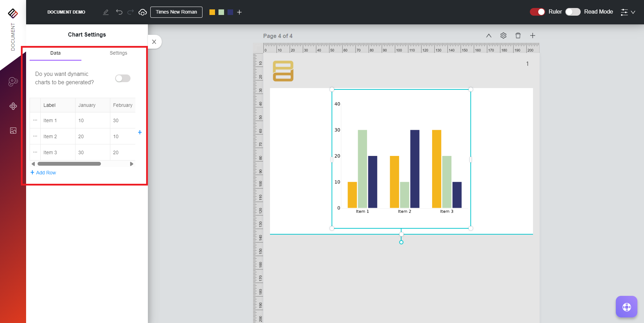Disable the Ruler toggle
This screenshot has height=323, width=644.
click(537, 12)
